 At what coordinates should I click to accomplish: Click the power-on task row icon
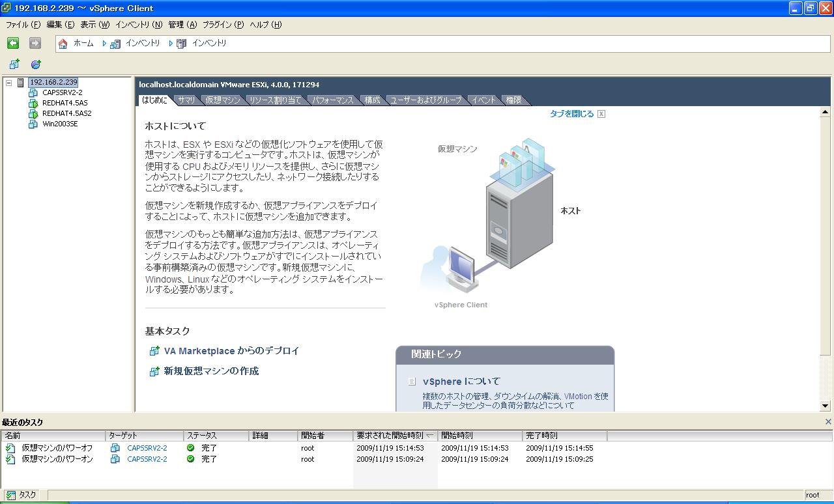pyautogui.click(x=10, y=459)
